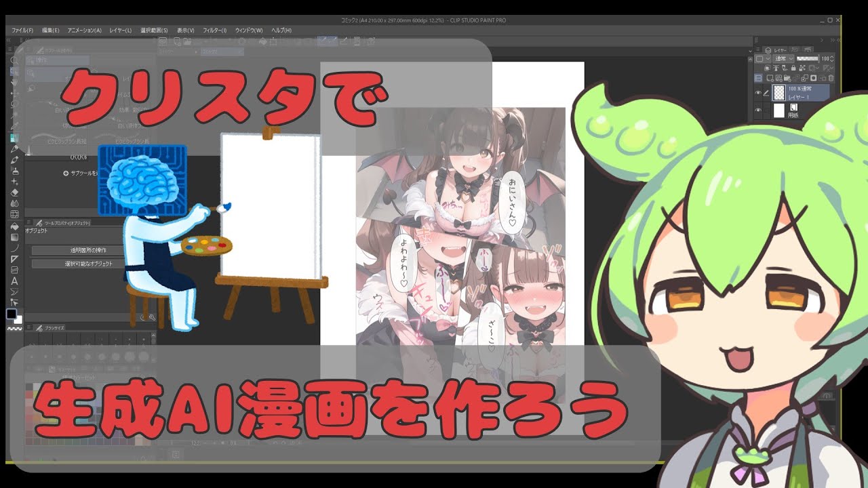Select the Zoom magnifier tool
Screen dimensions: 868x488
pyautogui.click(x=15, y=59)
